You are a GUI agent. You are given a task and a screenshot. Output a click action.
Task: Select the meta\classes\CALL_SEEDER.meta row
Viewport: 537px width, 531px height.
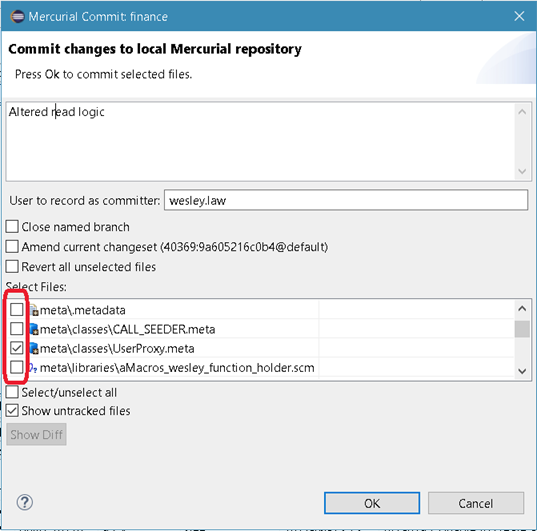pos(260,329)
